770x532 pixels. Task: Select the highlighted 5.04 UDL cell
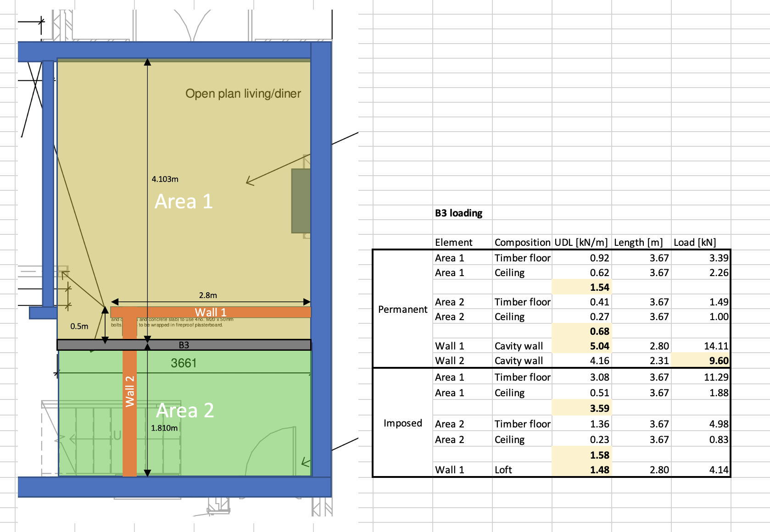(x=581, y=346)
